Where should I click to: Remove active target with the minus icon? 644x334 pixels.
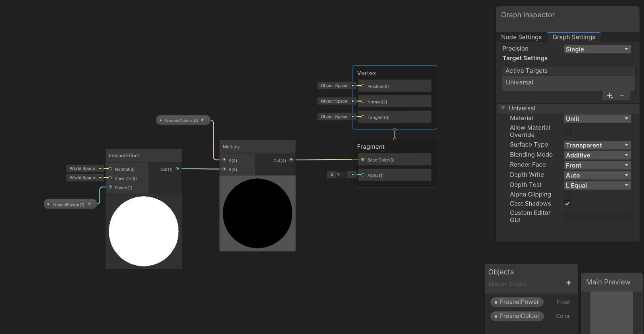622,95
